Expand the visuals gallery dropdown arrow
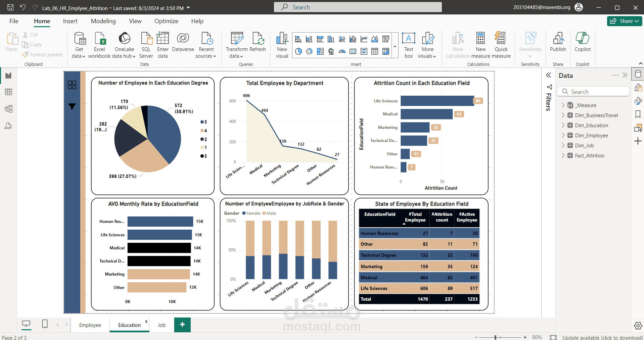The width and height of the screenshot is (644, 340). pyautogui.click(x=395, y=46)
